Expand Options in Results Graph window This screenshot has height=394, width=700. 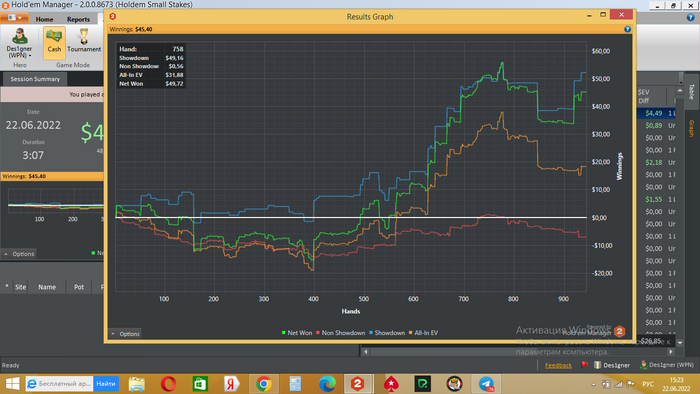125,334
